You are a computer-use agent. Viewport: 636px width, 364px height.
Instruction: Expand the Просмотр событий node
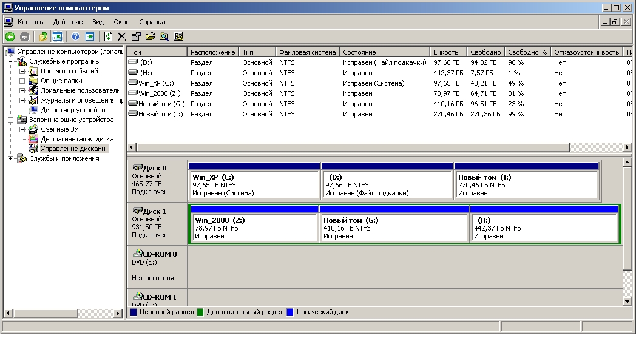22,72
